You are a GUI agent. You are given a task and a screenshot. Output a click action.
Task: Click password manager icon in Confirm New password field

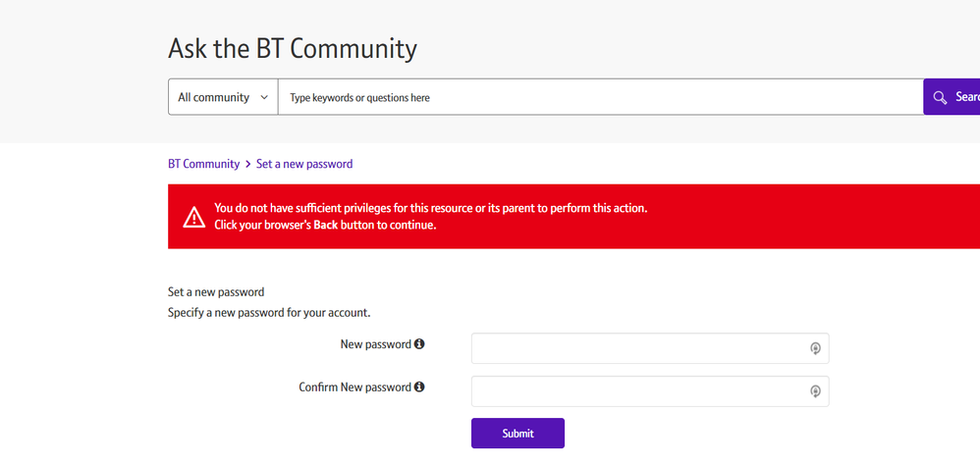[x=815, y=391]
